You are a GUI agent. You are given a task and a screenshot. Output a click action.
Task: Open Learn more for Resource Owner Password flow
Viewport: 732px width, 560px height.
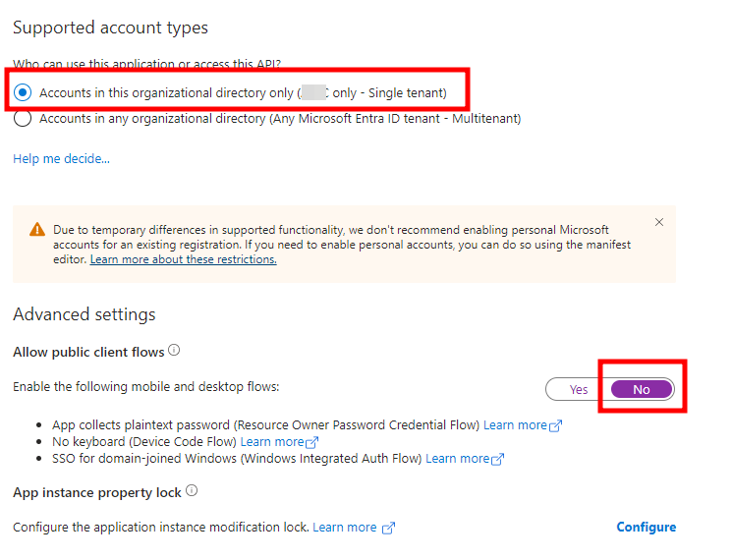[x=515, y=425]
